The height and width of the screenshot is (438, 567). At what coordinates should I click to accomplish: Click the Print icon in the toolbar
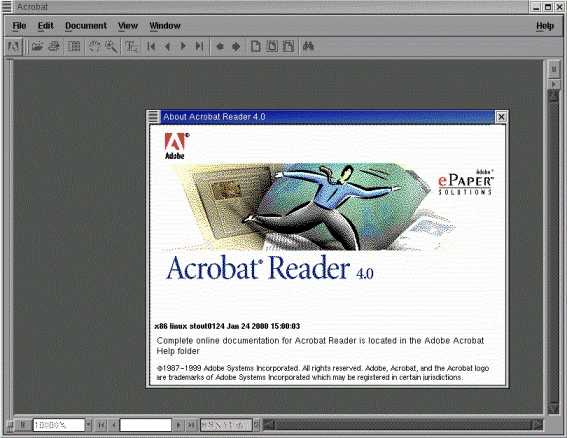tap(54, 46)
